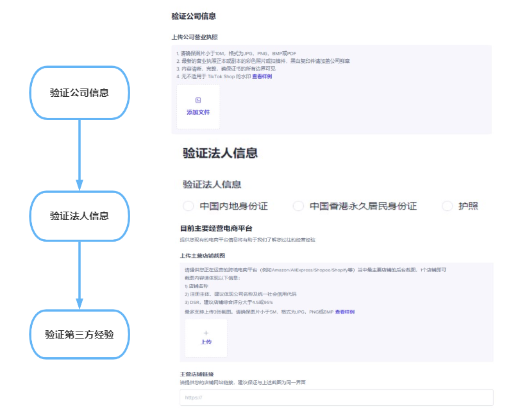This screenshot has width=511, height=420.
Task: Click the 验证公司信息 heading at the top of the form
Action: 194,16
